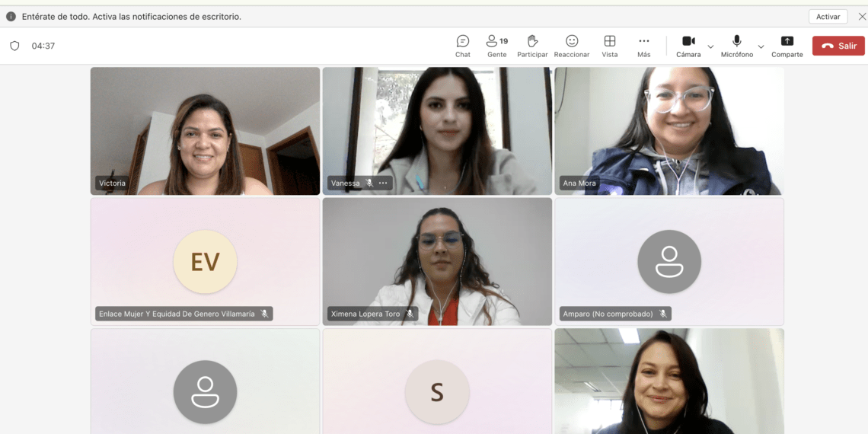Click the 19 participant count

[x=504, y=41]
